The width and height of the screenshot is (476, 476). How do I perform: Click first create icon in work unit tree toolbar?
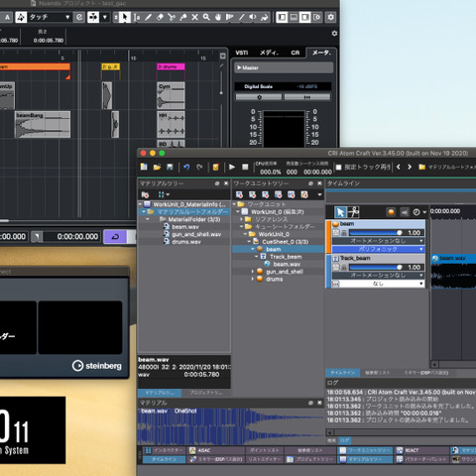tap(239, 194)
